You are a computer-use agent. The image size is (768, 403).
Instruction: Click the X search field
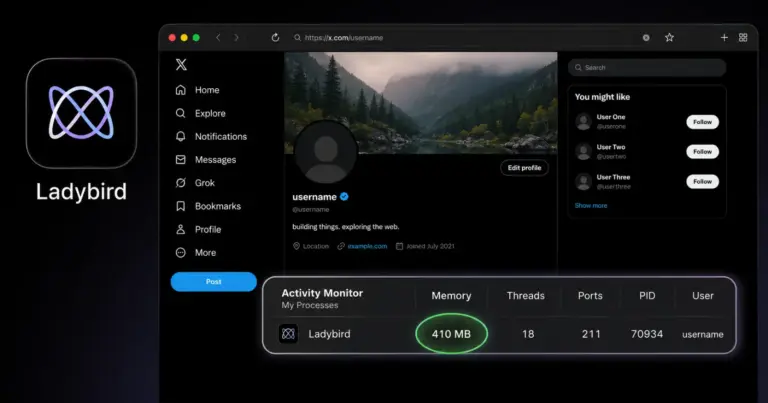pos(647,68)
